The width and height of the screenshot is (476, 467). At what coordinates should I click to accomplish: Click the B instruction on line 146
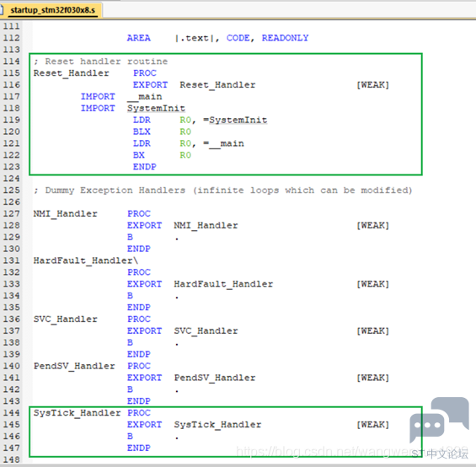(130, 437)
